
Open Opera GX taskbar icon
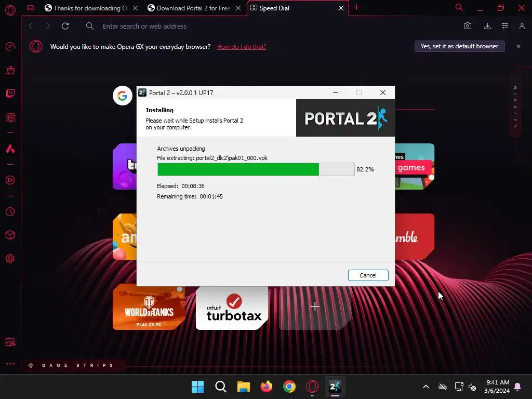(x=312, y=387)
